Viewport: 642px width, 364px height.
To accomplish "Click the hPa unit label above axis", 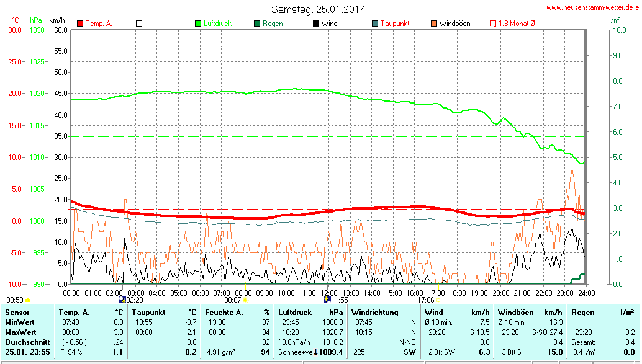I will click(36, 20).
